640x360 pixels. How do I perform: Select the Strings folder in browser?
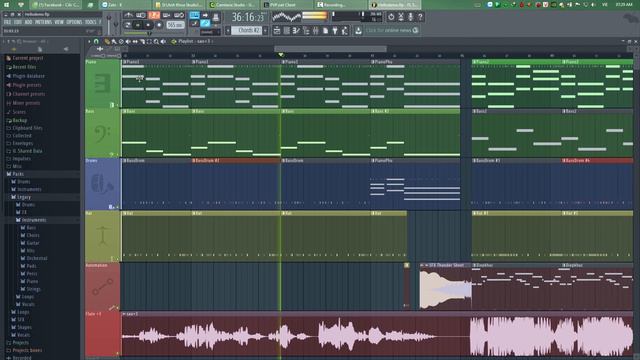pos(31,289)
